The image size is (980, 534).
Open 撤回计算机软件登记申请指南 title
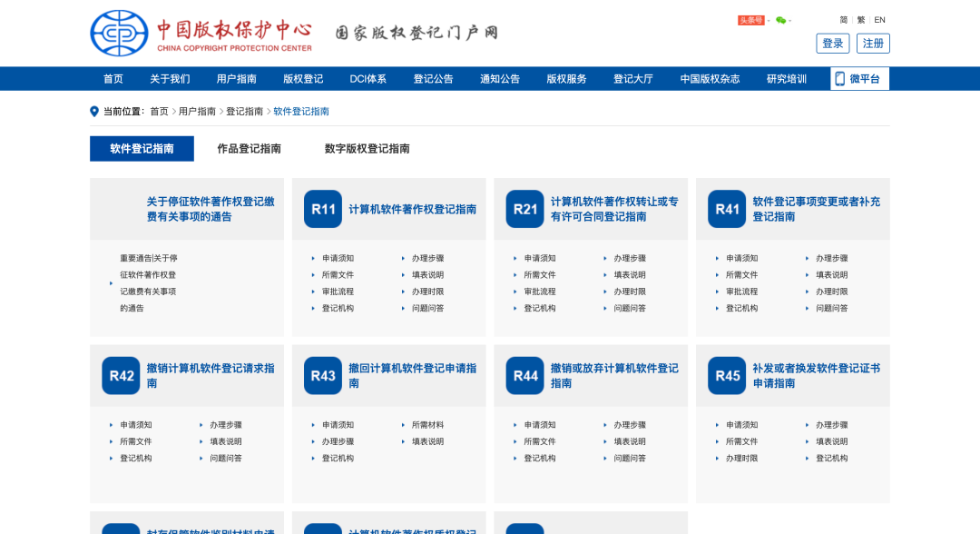pos(413,376)
